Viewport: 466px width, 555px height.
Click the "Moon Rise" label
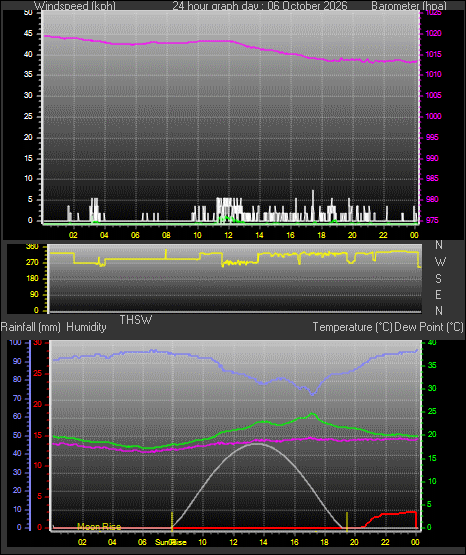click(99, 527)
